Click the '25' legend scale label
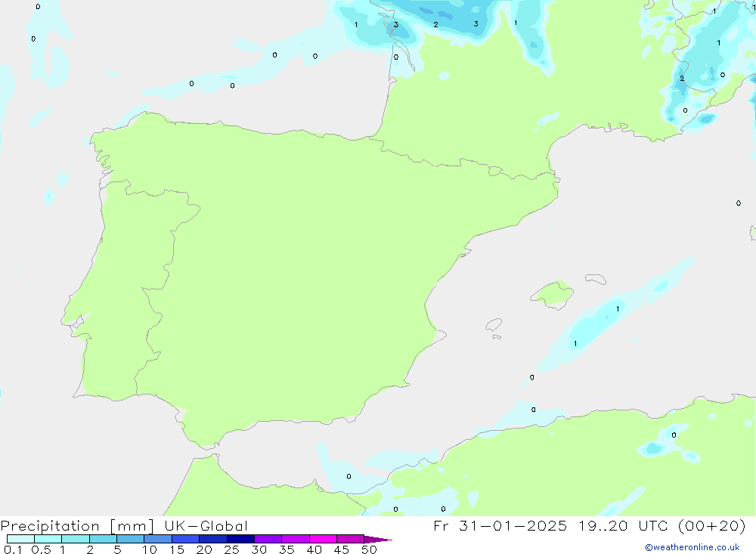 pos(232,549)
